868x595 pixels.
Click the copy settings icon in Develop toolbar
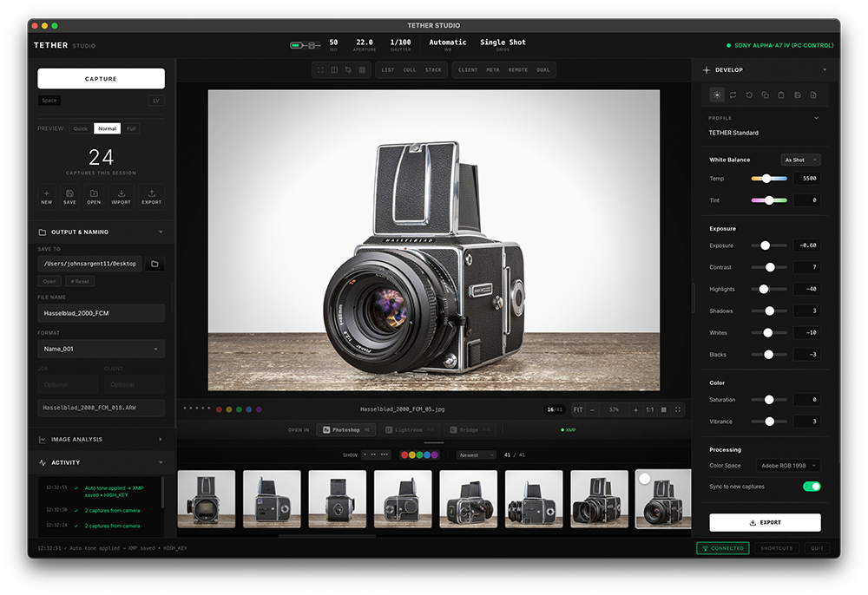(765, 95)
